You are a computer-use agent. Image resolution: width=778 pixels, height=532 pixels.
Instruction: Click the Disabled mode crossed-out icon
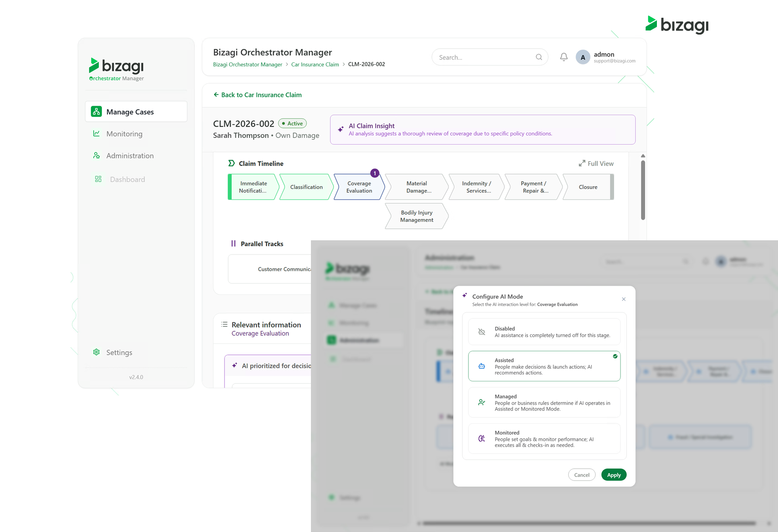482,332
